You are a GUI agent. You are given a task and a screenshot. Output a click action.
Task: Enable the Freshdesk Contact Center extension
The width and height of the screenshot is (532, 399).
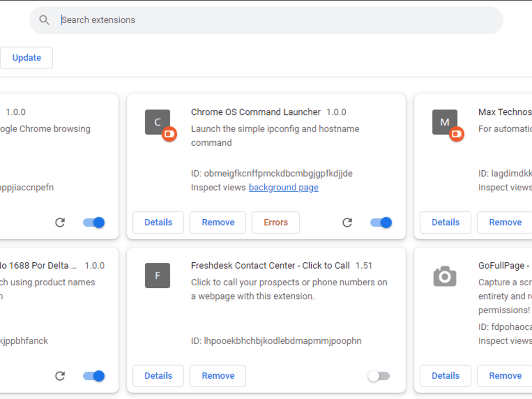click(x=379, y=376)
